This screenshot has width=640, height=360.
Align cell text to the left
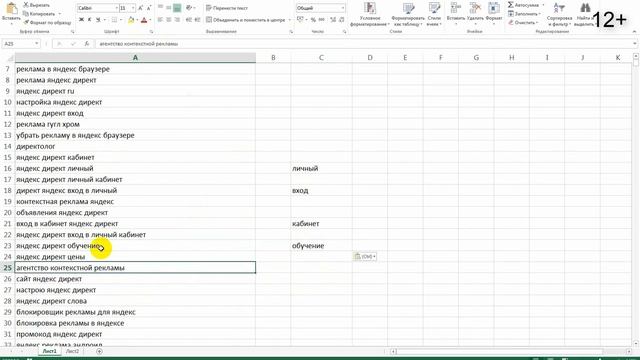pyautogui.click(x=160, y=20)
